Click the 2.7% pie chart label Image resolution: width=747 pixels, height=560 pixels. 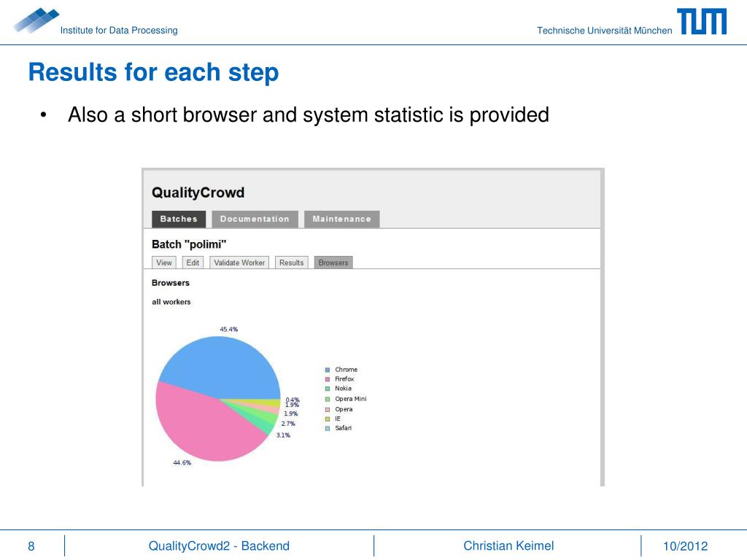(287, 424)
